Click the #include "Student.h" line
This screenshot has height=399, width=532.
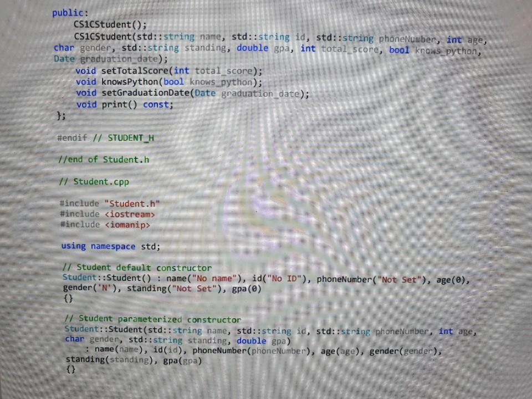(109, 203)
